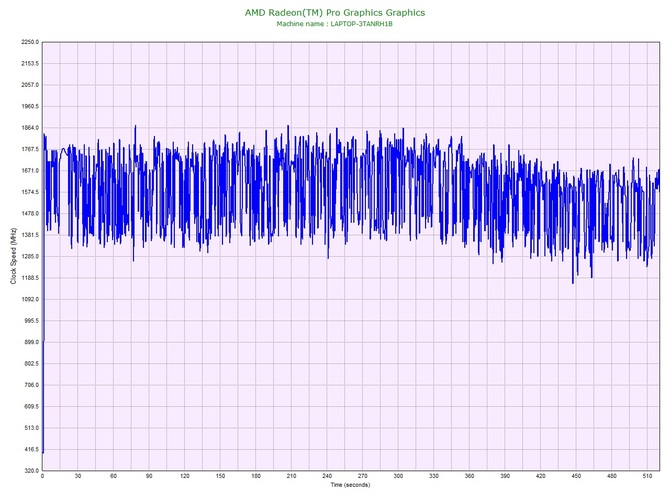Click the 150 tick on the time axis

(x=220, y=476)
